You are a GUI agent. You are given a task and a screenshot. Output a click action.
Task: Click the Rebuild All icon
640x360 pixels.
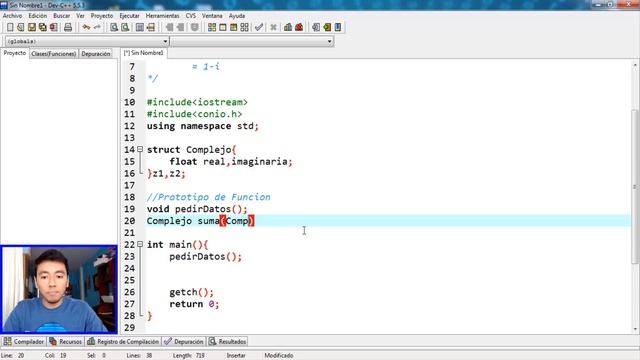click(244, 27)
